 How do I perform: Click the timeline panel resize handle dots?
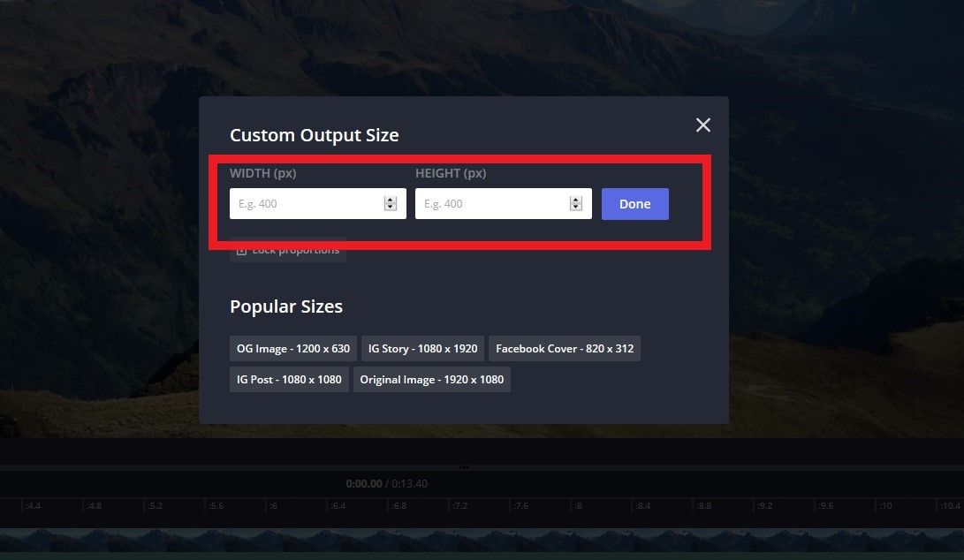(x=464, y=467)
